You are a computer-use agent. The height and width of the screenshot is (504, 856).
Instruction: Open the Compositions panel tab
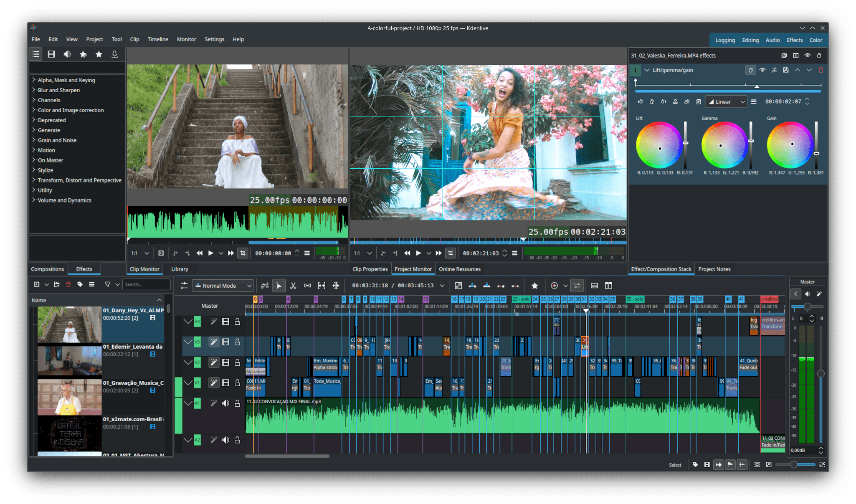47,269
